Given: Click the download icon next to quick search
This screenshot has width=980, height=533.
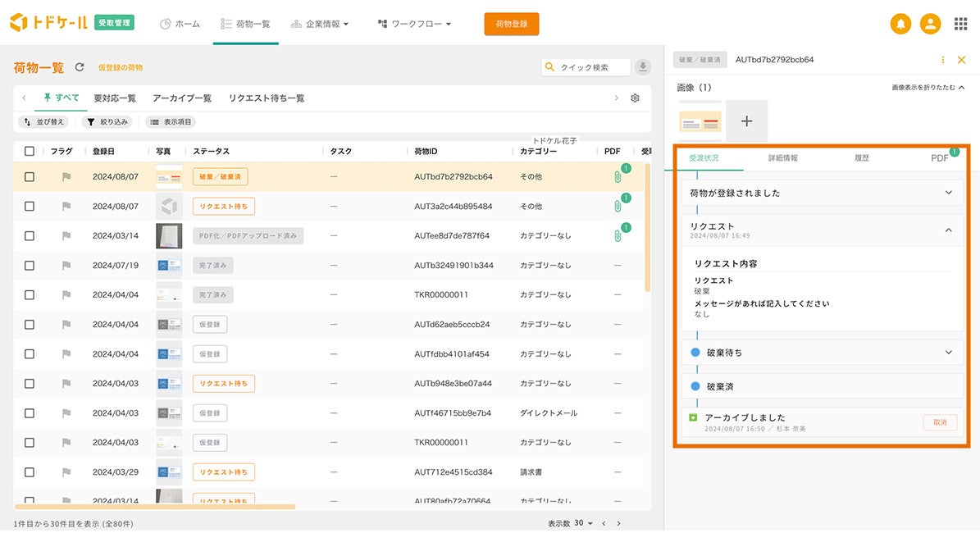Looking at the screenshot, I should pyautogui.click(x=643, y=67).
